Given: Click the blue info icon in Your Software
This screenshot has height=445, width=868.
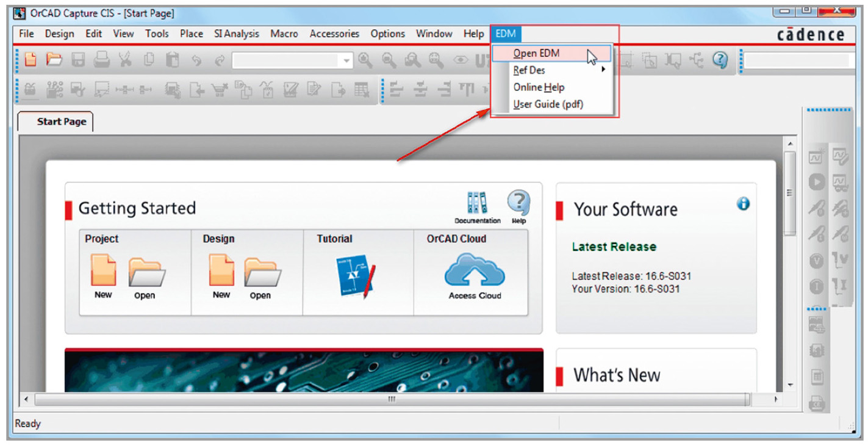Looking at the screenshot, I should click(743, 204).
